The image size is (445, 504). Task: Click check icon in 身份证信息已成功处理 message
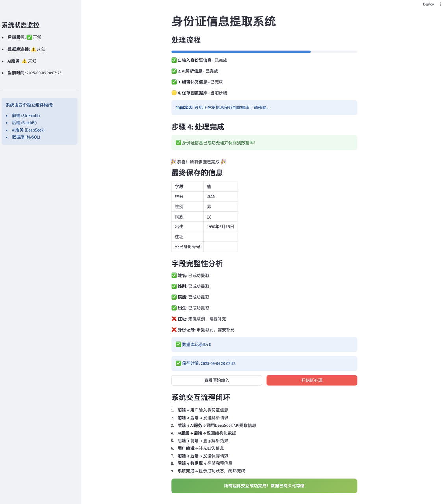178,143
